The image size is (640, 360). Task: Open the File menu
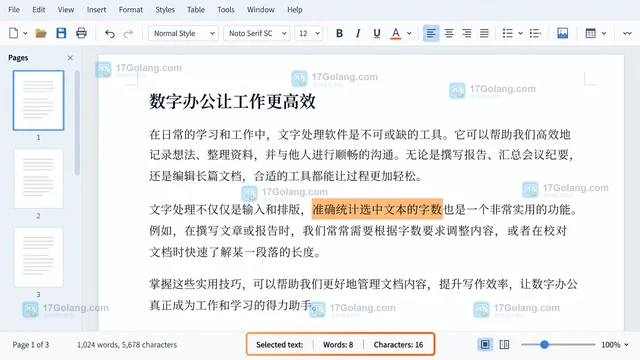(14, 9)
